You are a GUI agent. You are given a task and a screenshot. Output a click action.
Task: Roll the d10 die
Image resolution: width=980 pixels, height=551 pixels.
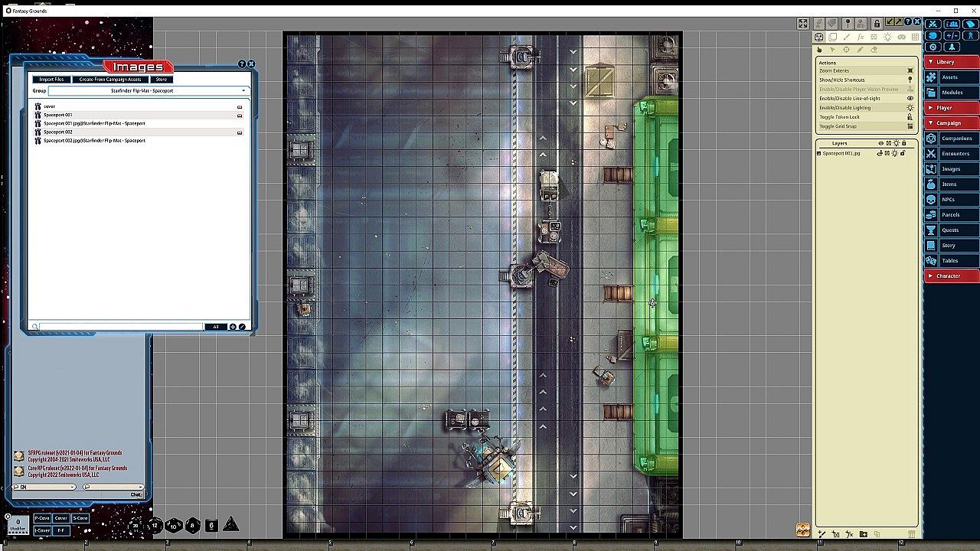point(174,526)
